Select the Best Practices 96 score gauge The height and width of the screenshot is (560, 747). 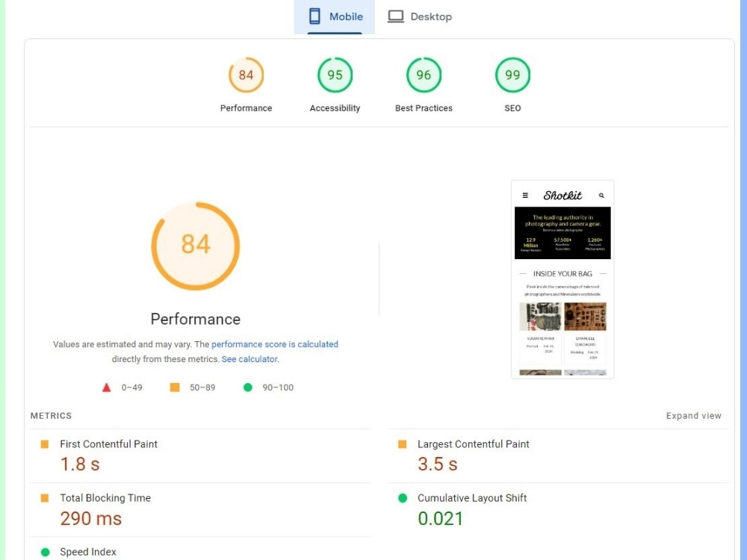[424, 75]
